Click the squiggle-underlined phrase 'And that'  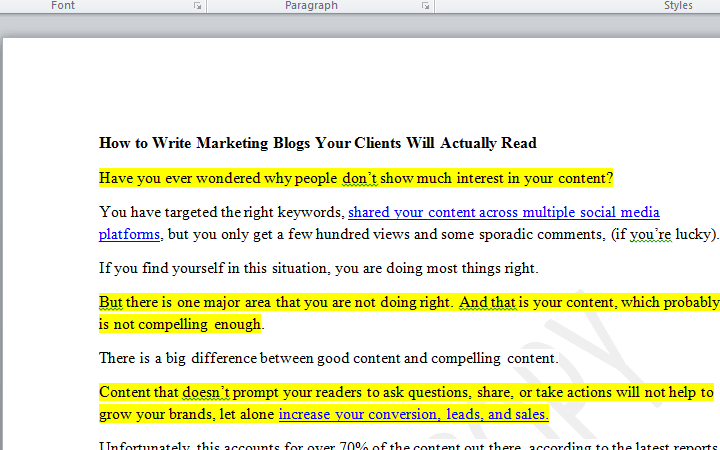tap(488, 302)
